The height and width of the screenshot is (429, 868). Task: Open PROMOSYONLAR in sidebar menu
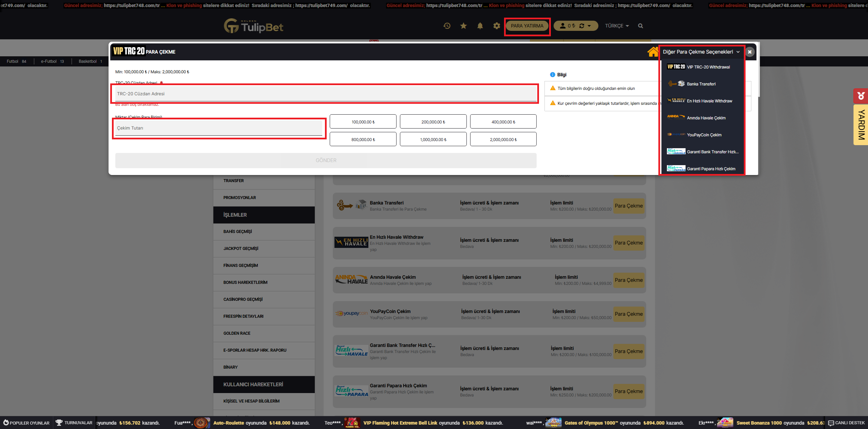coord(264,198)
